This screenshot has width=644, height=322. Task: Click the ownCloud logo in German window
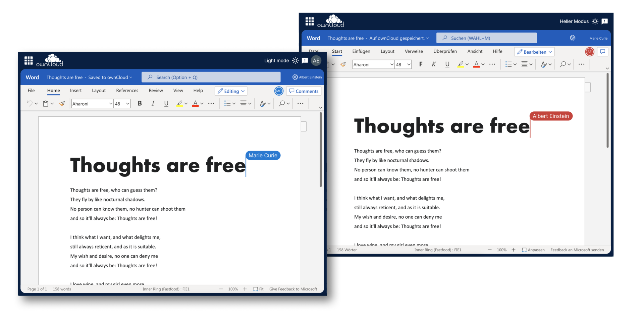(x=331, y=21)
